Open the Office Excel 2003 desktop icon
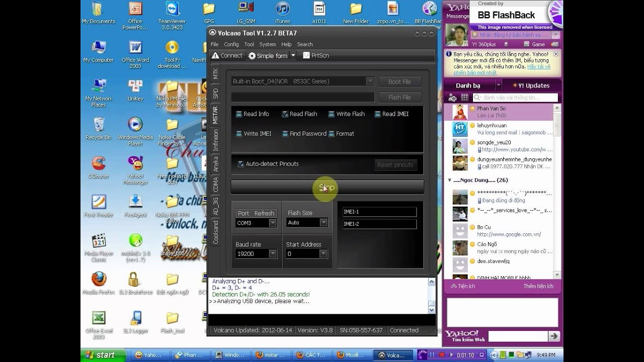The height and width of the screenshot is (362, 644). coord(99,325)
